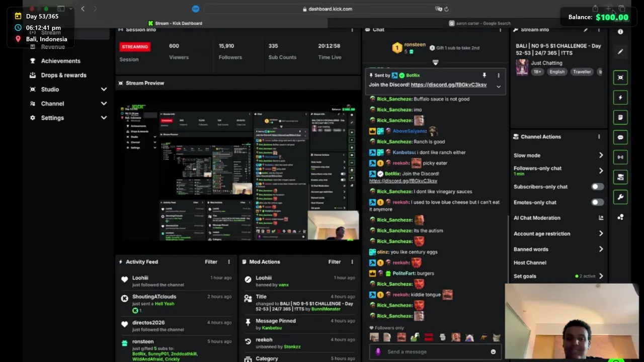Toggle Subscribers-only chat switch
This screenshot has height=362, width=644.
[597, 187]
